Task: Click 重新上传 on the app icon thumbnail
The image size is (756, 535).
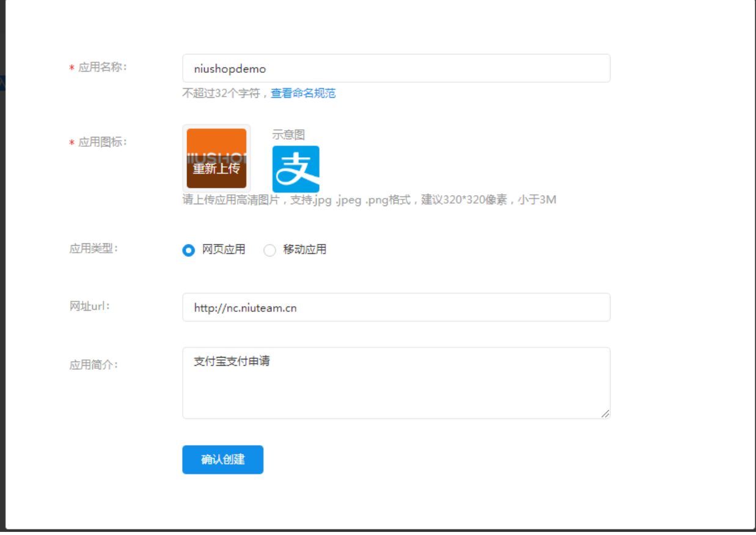Action: click(216, 168)
